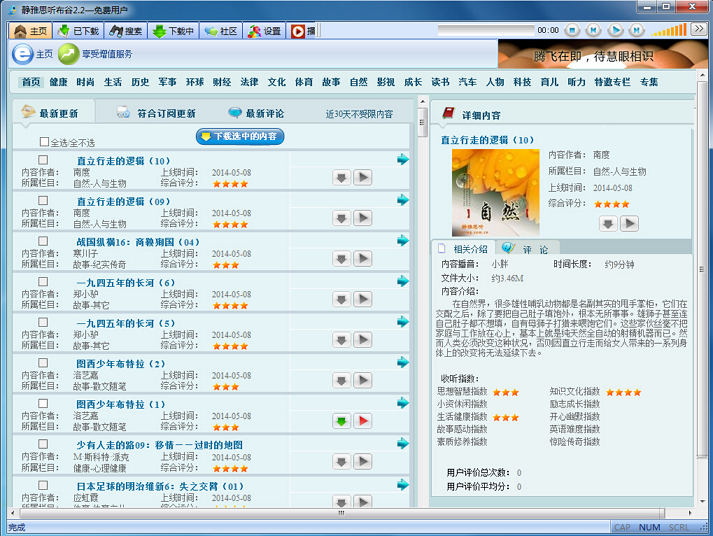Click the playback progress slider at top
This screenshot has width=713, height=536.
pos(485,31)
